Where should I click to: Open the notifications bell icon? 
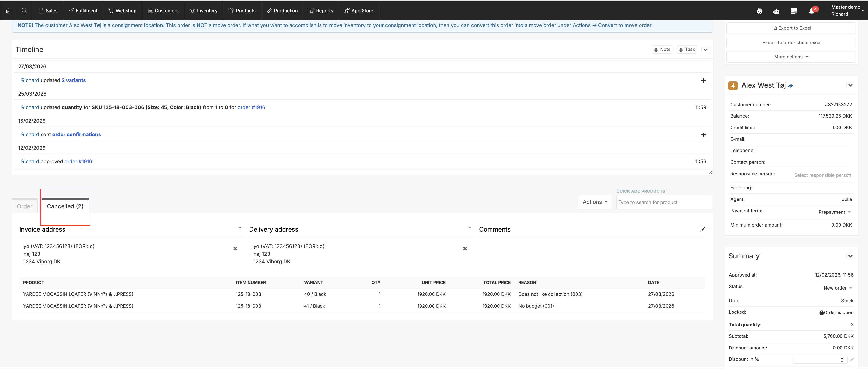coord(811,11)
